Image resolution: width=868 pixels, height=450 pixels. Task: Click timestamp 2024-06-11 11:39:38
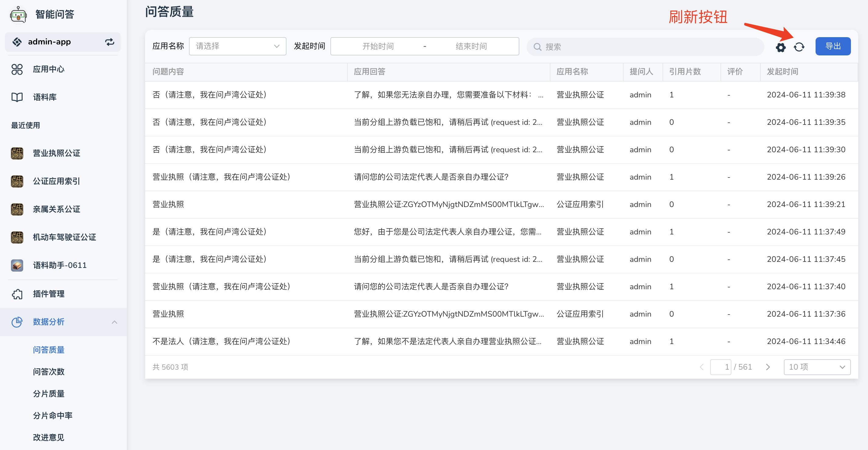(806, 95)
